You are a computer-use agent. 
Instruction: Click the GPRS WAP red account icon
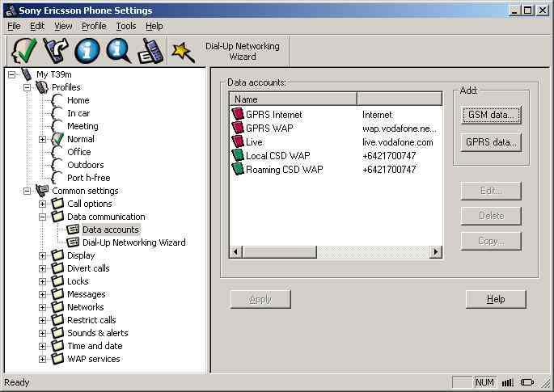click(238, 128)
